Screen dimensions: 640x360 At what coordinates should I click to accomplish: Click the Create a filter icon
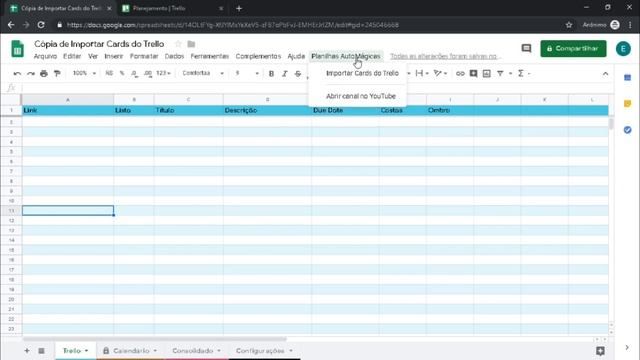click(500, 73)
